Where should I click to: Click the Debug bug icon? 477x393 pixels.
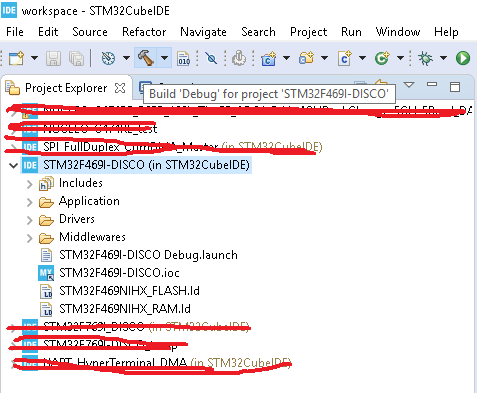point(426,58)
